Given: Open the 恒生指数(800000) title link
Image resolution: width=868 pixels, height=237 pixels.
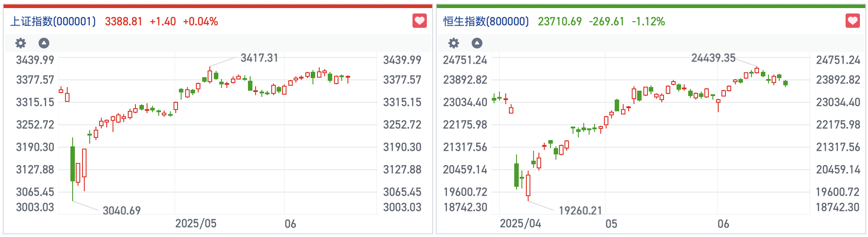Looking at the screenshot, I should click(486, 22).
